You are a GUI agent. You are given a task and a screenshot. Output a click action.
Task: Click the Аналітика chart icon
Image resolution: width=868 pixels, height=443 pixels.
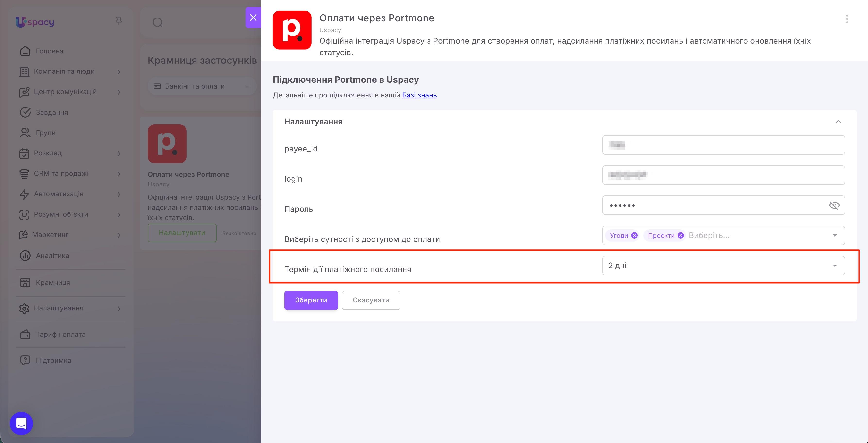[x=25, y=256]
